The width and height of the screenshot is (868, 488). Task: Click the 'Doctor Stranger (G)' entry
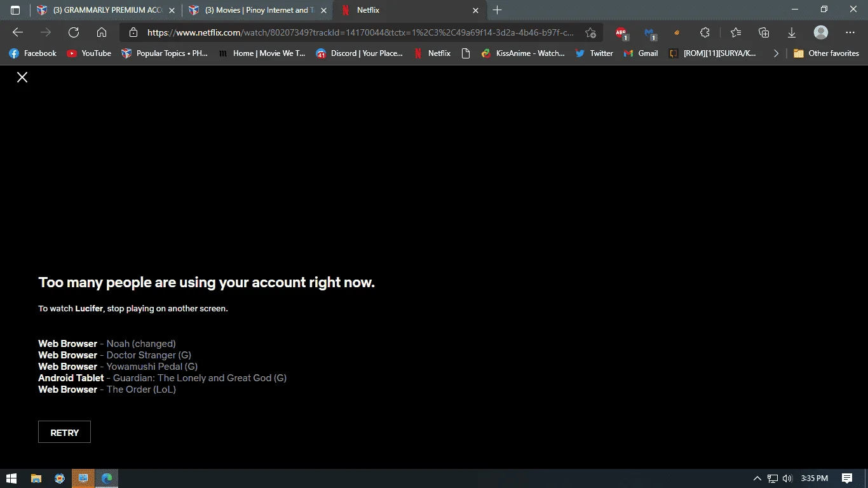149,355
